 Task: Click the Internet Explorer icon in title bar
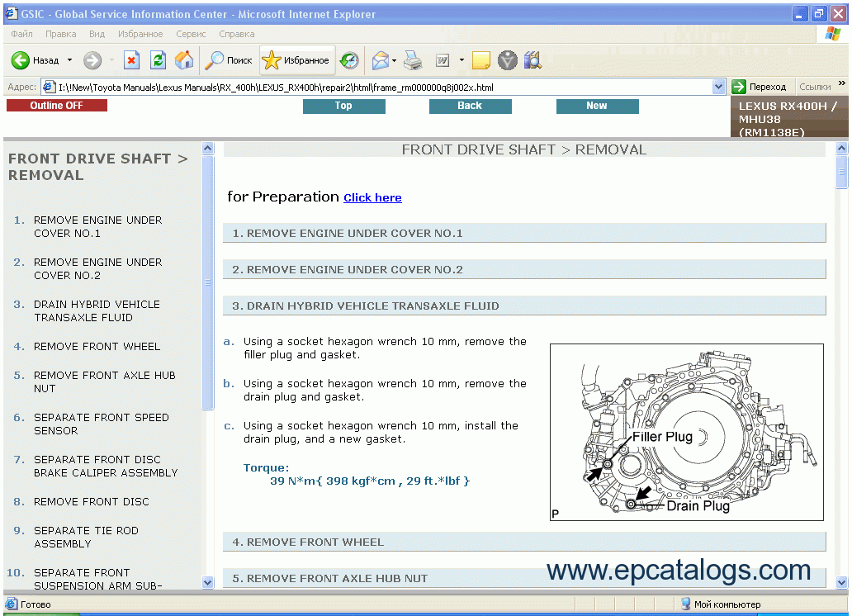tap(11, 13)
